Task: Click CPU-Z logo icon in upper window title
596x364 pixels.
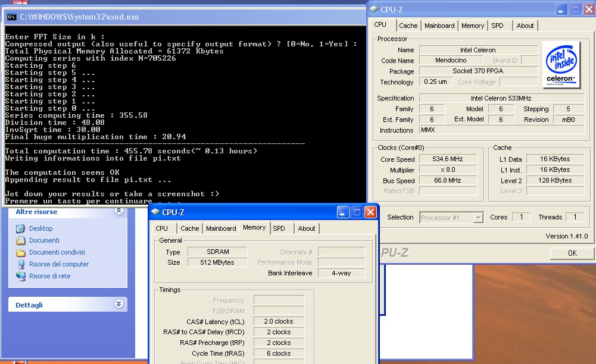Action: point(374,9)
